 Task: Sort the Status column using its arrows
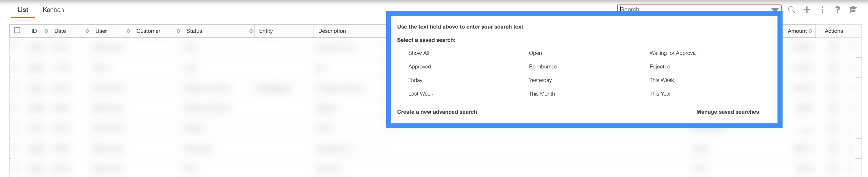pos(251,31)
